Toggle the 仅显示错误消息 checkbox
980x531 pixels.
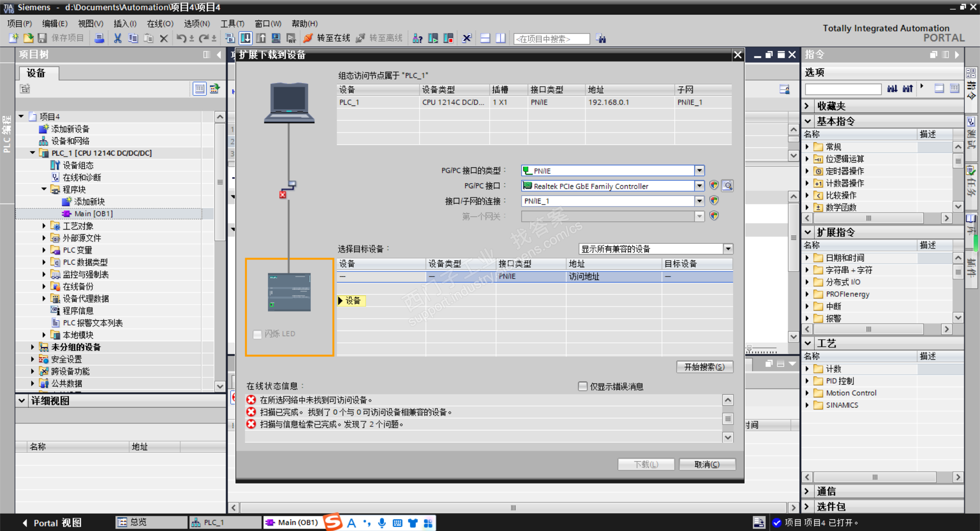click(582, 386)
